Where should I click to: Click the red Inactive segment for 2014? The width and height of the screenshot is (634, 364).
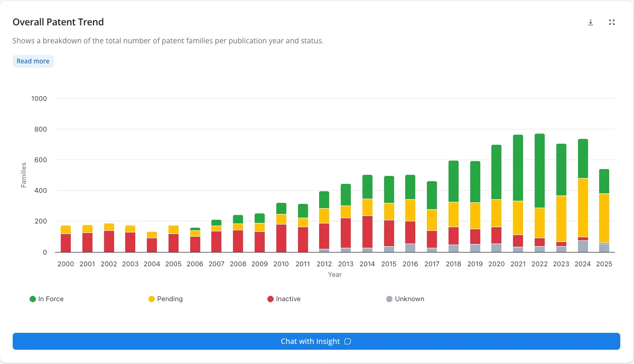(367, 232)
